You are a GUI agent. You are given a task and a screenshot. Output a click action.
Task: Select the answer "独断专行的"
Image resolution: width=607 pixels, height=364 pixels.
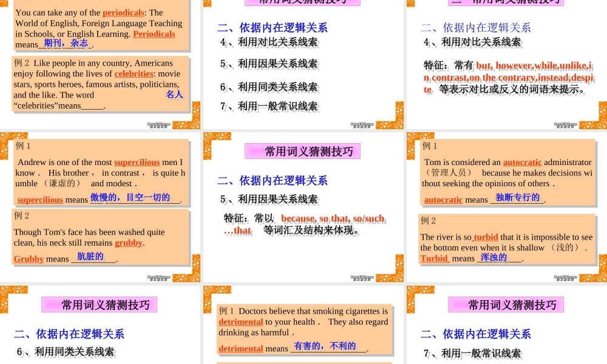[518, 197]
